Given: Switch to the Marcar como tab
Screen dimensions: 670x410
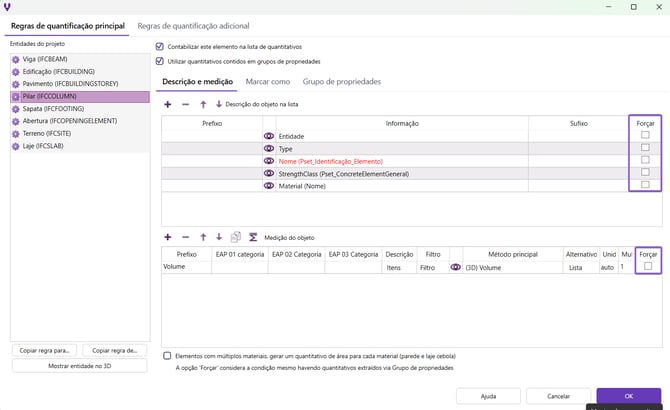Looking at the screenshot, I should (x=268, y=82).
